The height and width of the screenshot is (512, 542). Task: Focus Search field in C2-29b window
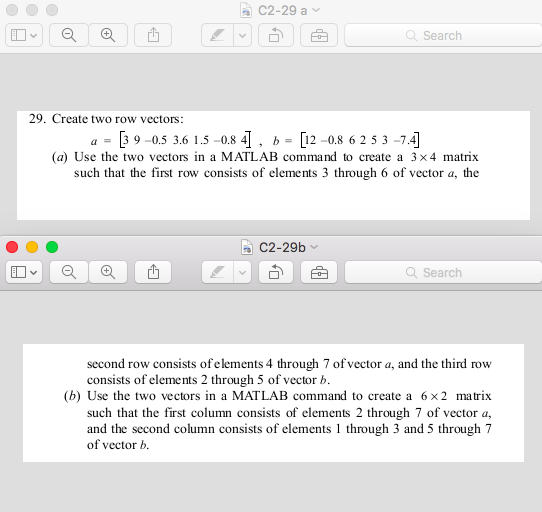point(443,272)
